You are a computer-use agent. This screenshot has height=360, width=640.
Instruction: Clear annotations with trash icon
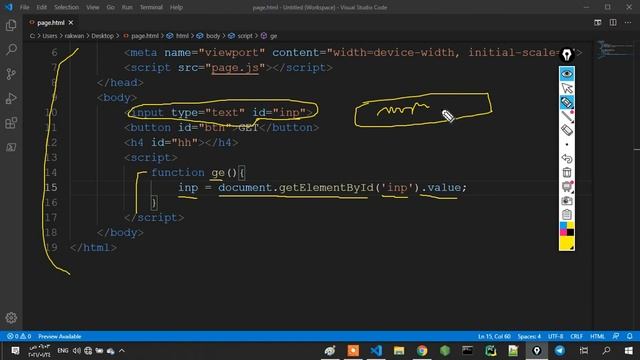tap(567, 173)
